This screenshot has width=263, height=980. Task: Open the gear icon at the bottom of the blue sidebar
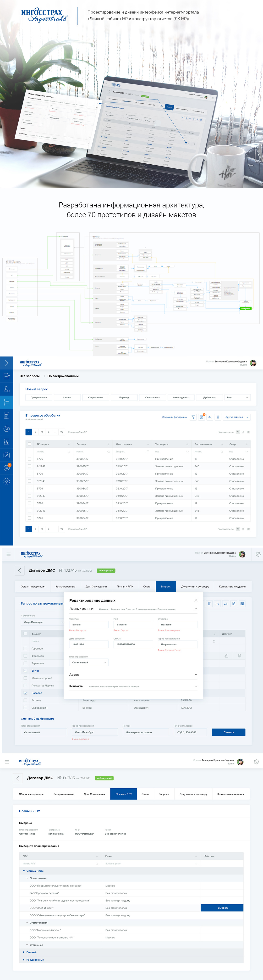pos(6,481)
